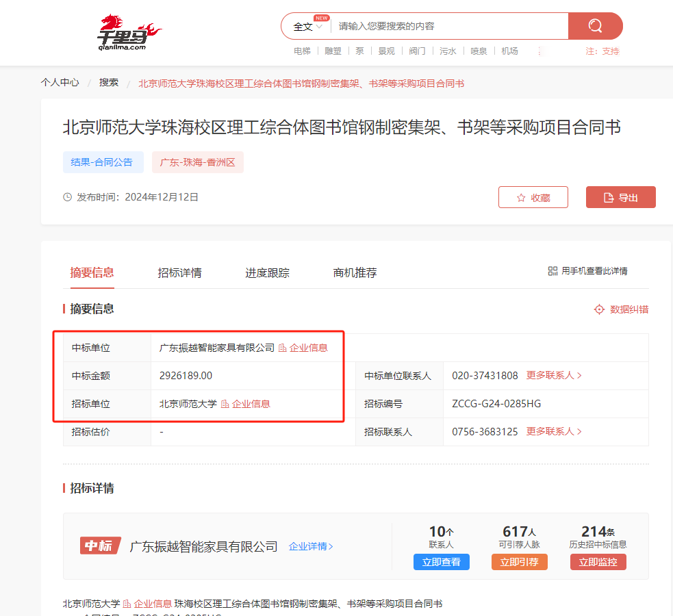Switch to 摘要信息 tab

tap(92, 272)
